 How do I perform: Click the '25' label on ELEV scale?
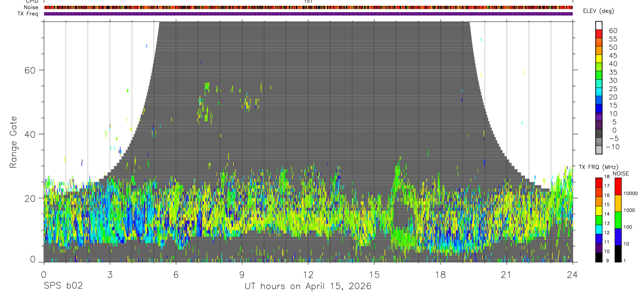coord(613,89)
